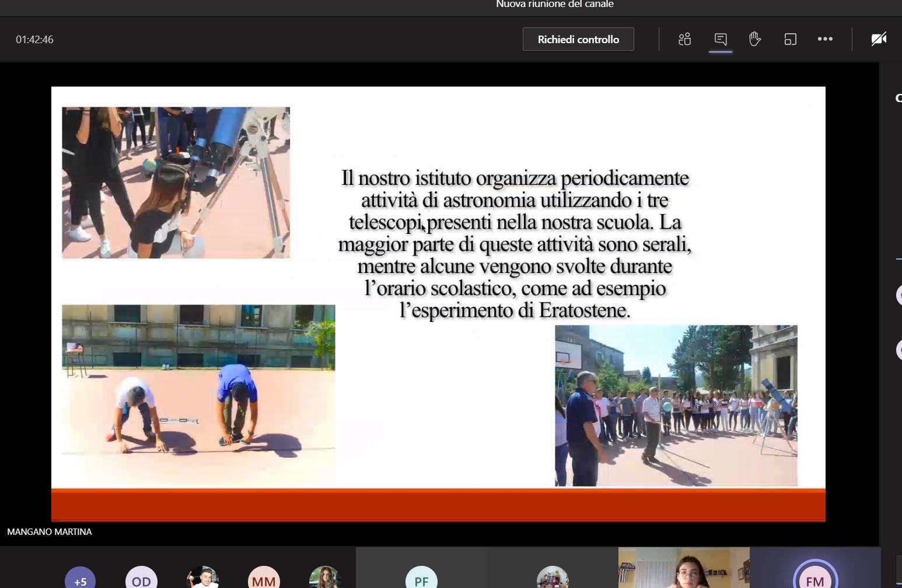Click the slide text mentioning Eratostene
Screen dimensions: 902x588
tap(515, 244)
